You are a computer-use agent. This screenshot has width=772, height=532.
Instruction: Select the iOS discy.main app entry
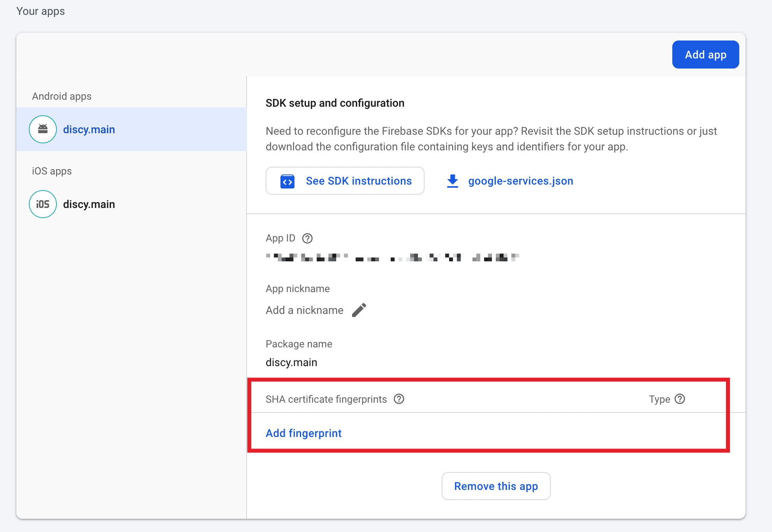(89, 204)
